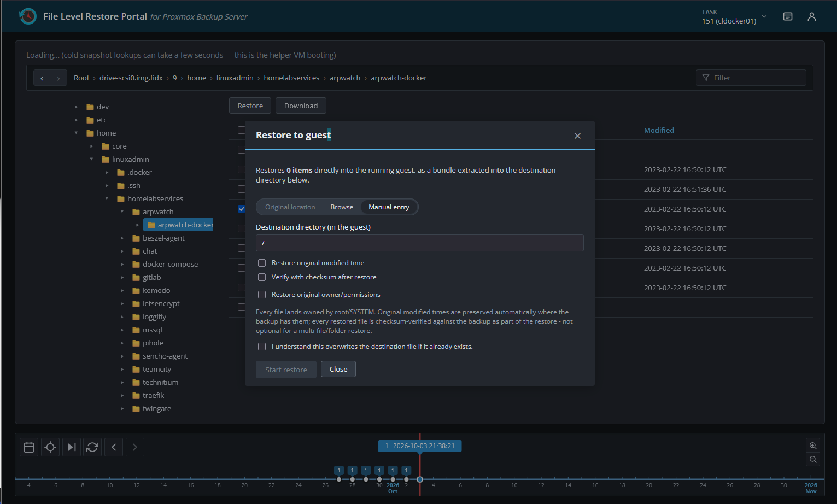837x504 pixels.
Task: Enable Restore original owner/permissions
Action: click(x=262, y=295)
